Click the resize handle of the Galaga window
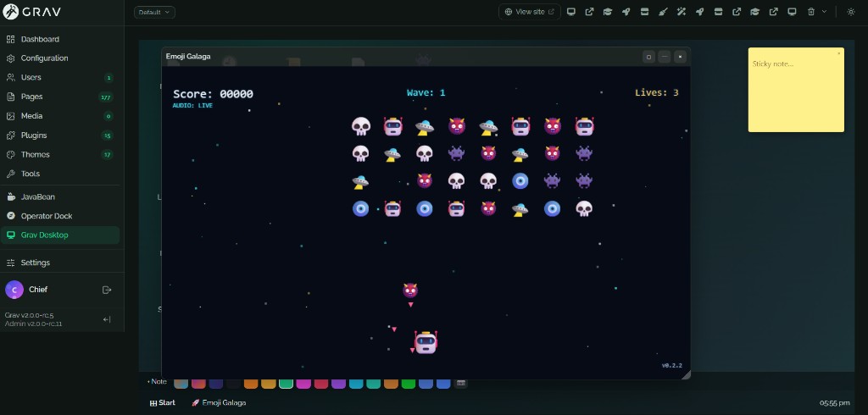868x415 pixels. pos(686,375)
